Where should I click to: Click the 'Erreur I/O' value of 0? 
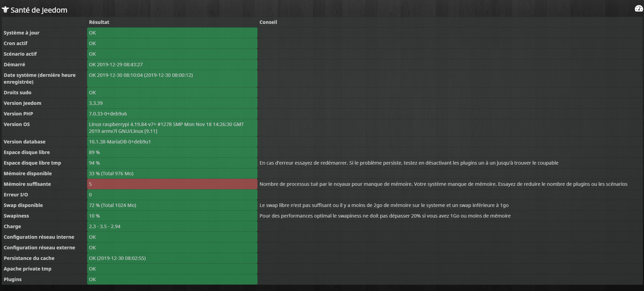[90, 195]
